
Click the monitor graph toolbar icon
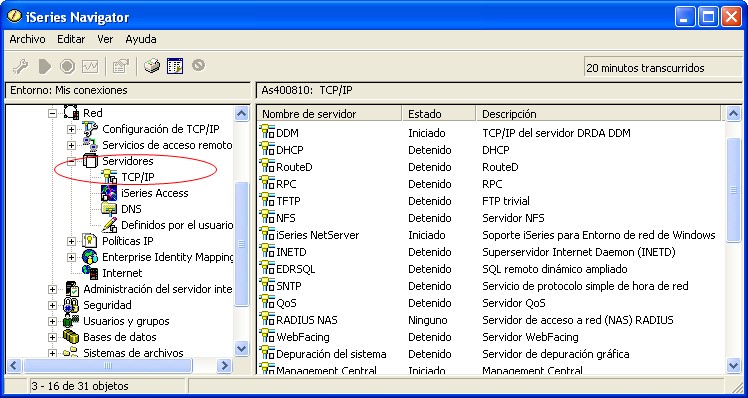[x=90, y=66]
